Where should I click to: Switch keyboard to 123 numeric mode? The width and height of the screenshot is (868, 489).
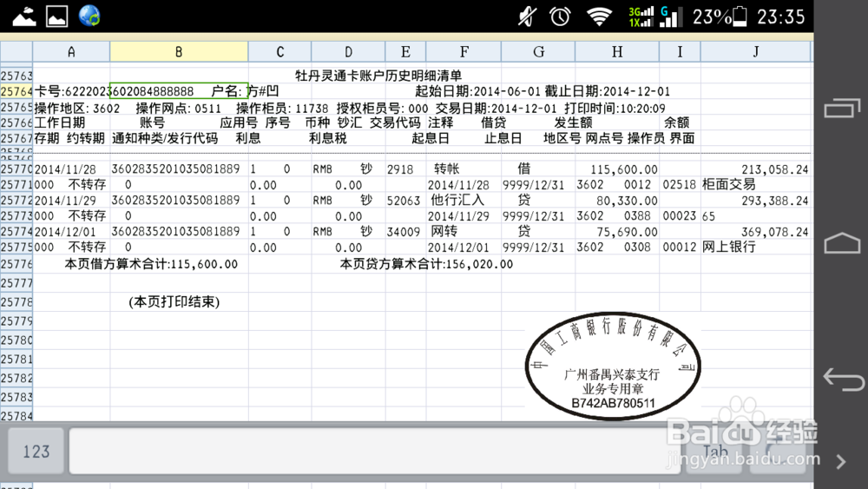36,452
